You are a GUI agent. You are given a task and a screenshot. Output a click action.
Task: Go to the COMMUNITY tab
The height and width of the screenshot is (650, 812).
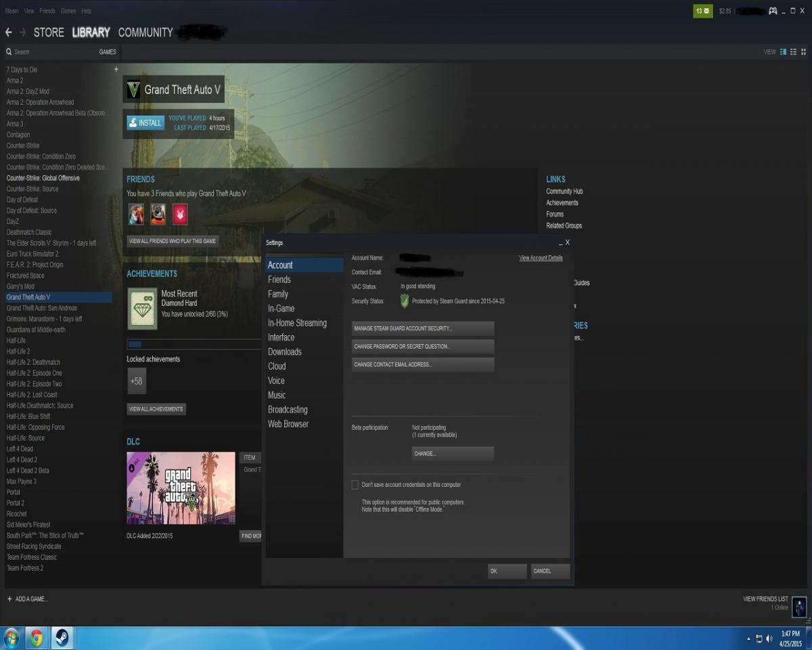(145, 32)
